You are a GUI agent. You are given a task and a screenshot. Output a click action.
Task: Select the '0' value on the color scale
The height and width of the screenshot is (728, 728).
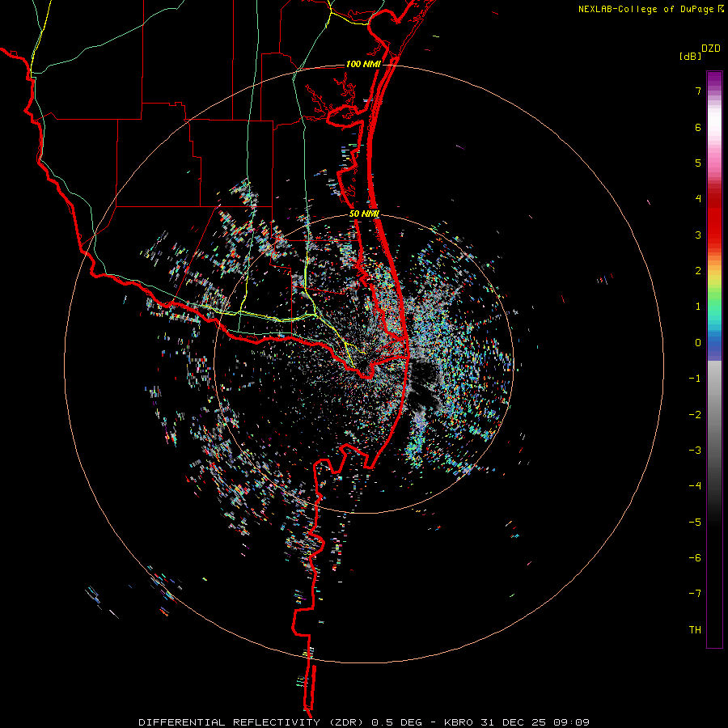click(x=698, y=343)
